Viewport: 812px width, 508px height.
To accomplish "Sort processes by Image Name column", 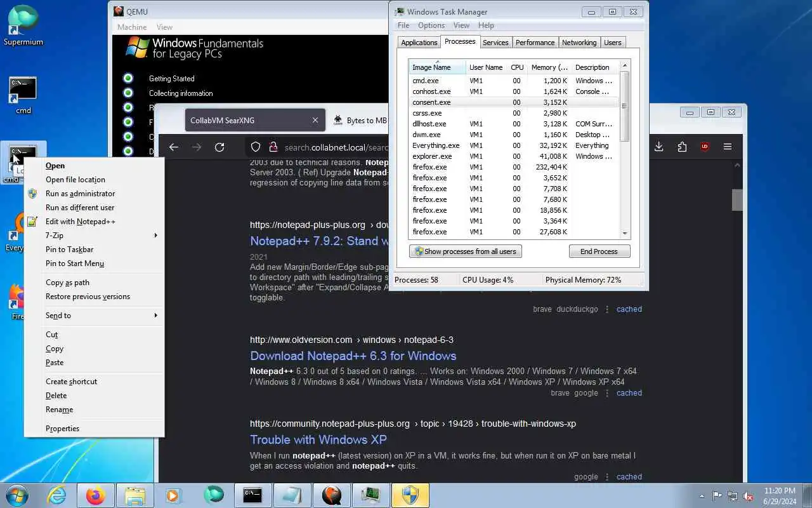I will (438, 67).
